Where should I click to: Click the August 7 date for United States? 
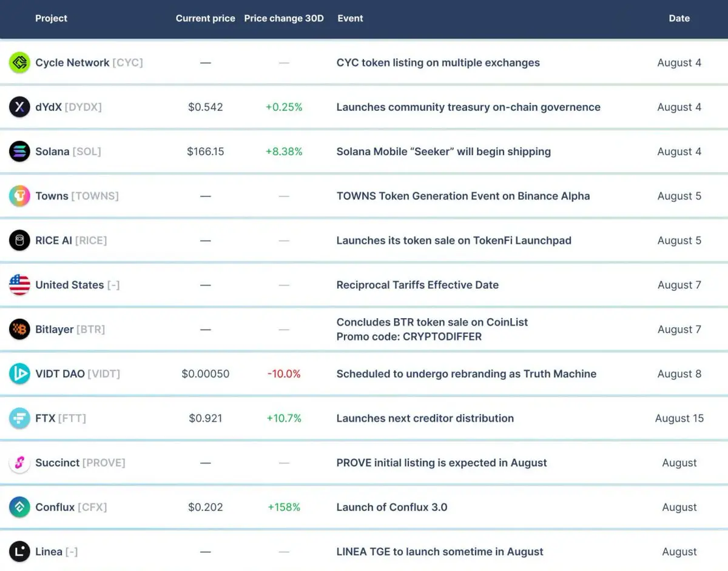click(679, 285)
